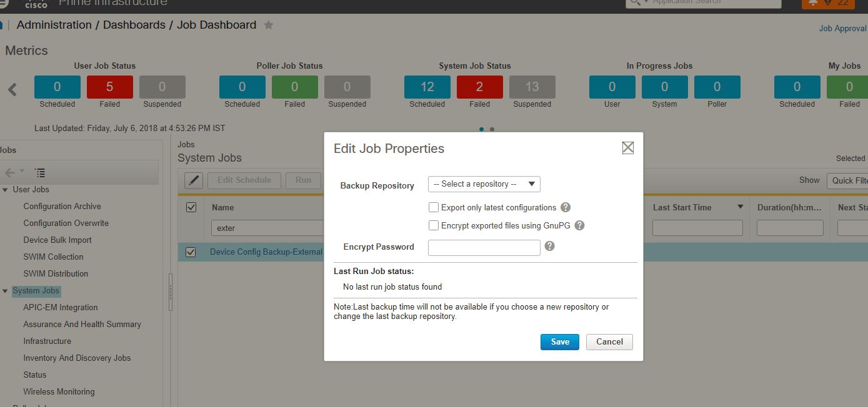This screenshot has height=407, width=868.
Task: Select the pencil edit job icon
Action: (x=193, y=180)
